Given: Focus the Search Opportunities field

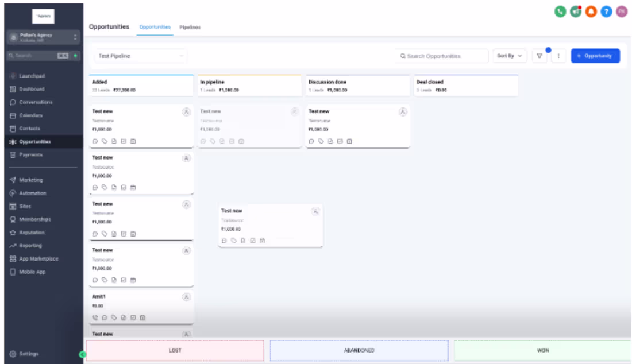Looking at the screenshot, I should pos(442,56).
